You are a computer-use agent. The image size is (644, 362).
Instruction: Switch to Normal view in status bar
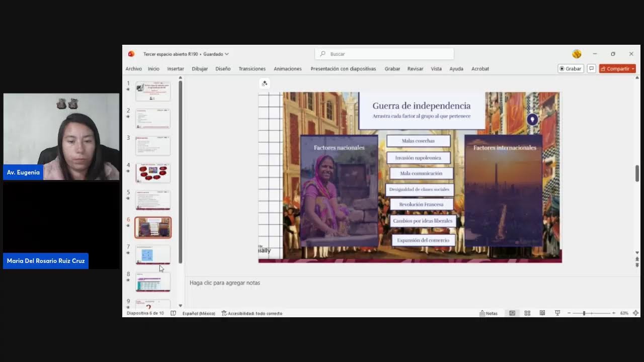(x=512, y=313)
